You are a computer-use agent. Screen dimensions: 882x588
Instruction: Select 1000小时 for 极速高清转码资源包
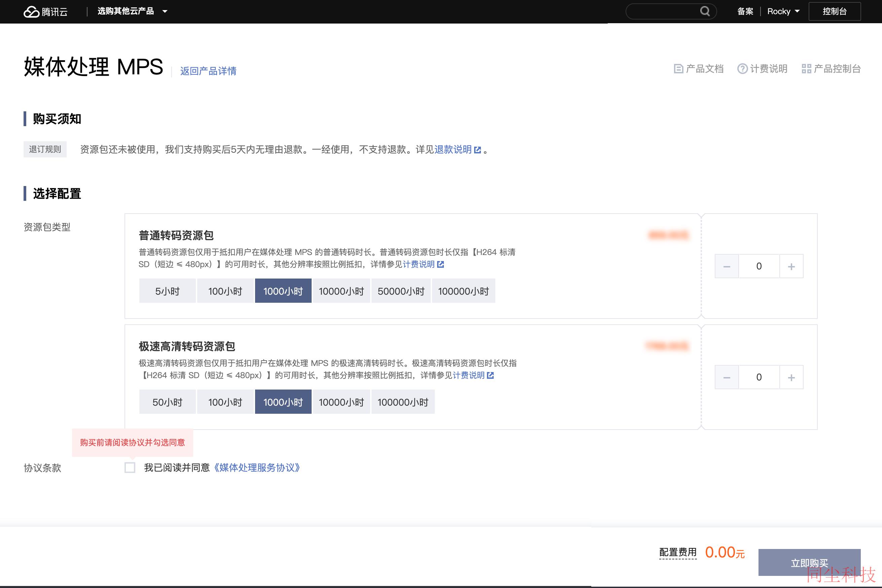point(283,402)
